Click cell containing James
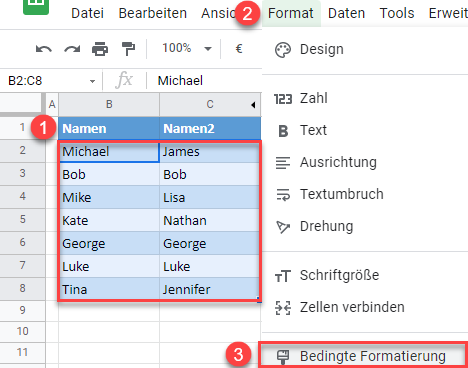Image resolution: width=468 pixels, height=368 pixels. [x=209, y=152]
